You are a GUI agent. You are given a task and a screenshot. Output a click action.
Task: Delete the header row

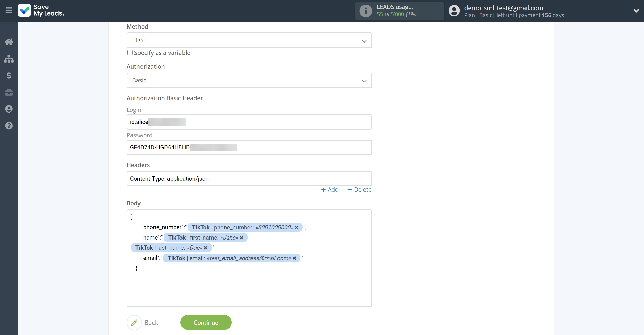359,190
